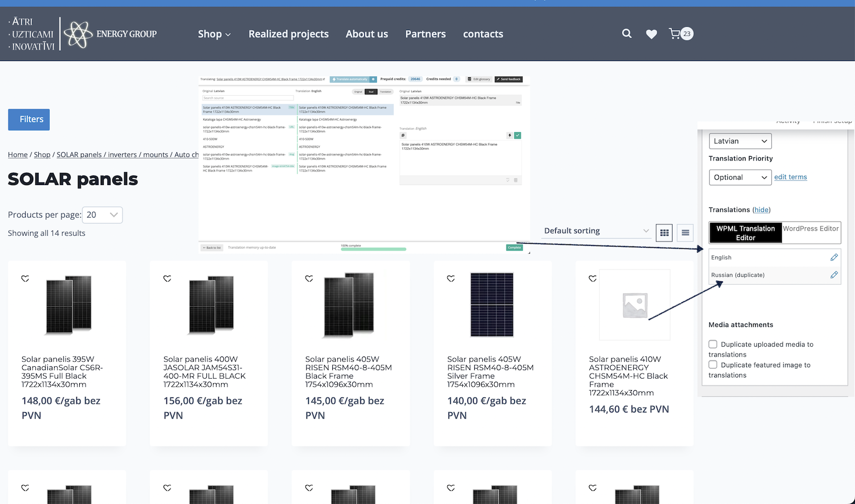
Task: Click the Complete button in editor
Action: 514,248
